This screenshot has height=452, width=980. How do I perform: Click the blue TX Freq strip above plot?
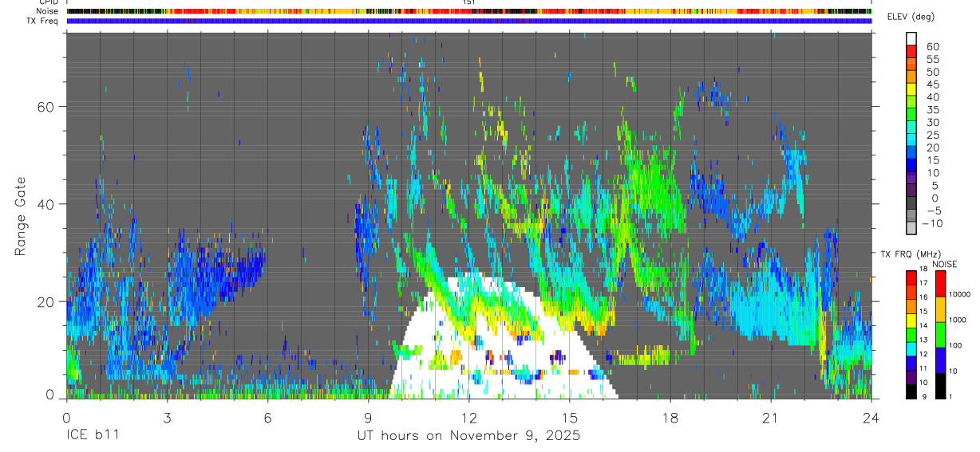[x=469, y=21]
